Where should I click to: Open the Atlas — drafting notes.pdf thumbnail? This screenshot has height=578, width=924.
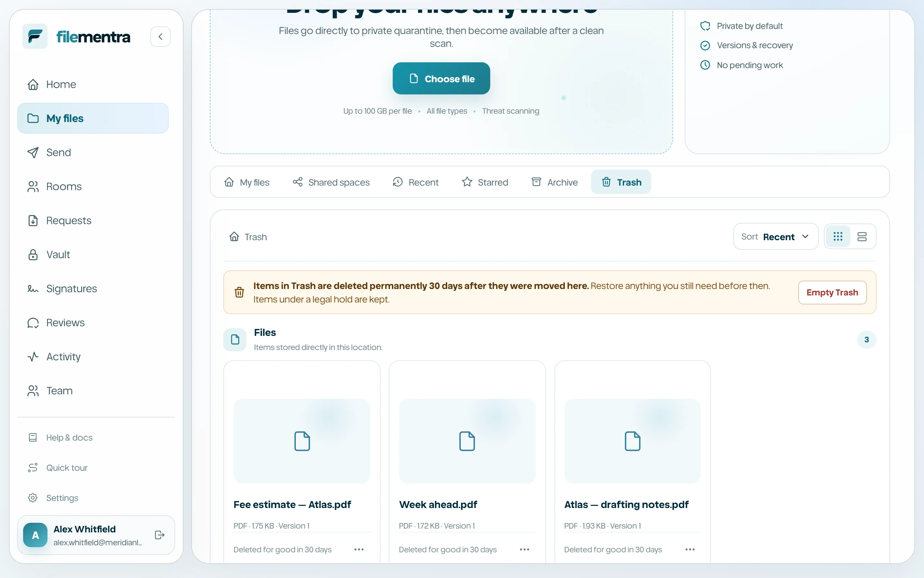coord(632,441)
